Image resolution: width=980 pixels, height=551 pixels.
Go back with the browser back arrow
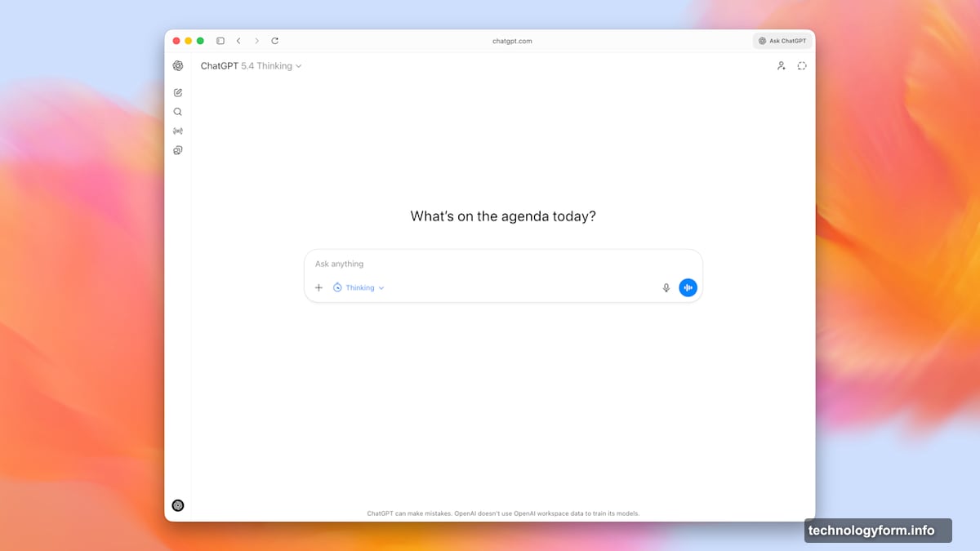point(238,41)
